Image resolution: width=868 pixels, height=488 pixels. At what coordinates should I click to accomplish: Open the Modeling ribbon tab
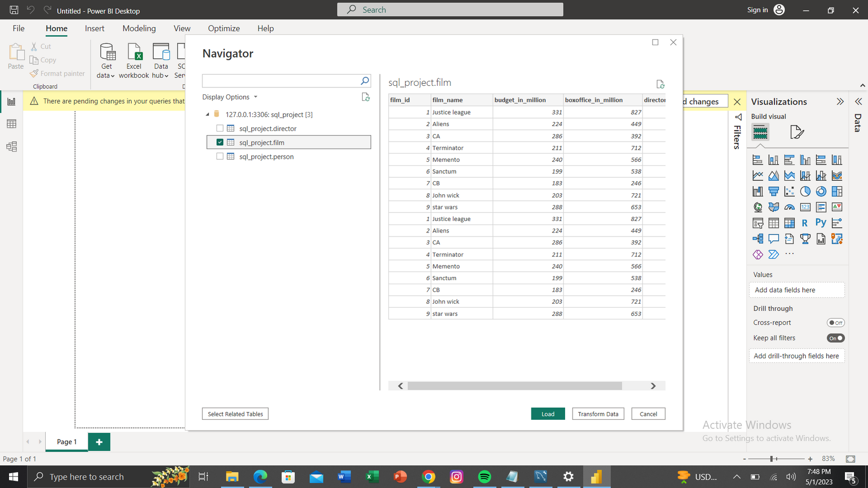tap(139, 28)
